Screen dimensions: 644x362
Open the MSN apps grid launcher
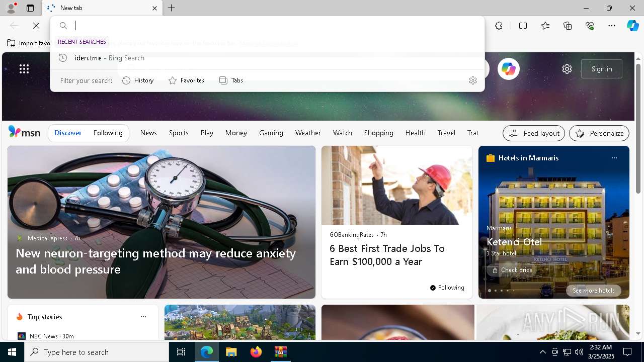click(24, 69)
